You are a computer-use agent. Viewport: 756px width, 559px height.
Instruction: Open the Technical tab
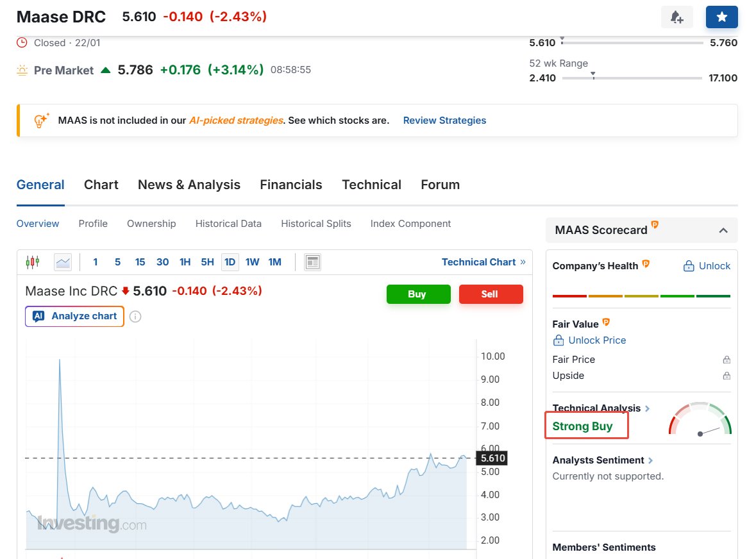tap(371, 185)
